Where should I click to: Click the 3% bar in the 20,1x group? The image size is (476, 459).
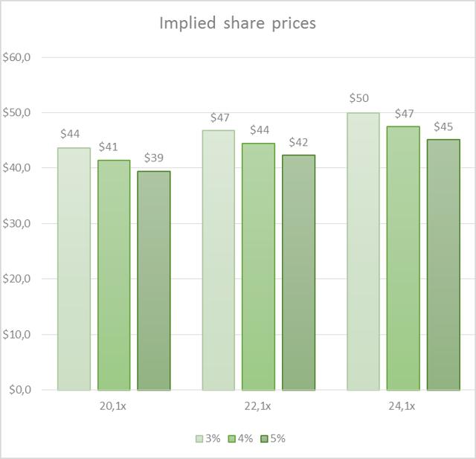coord(74,268)
